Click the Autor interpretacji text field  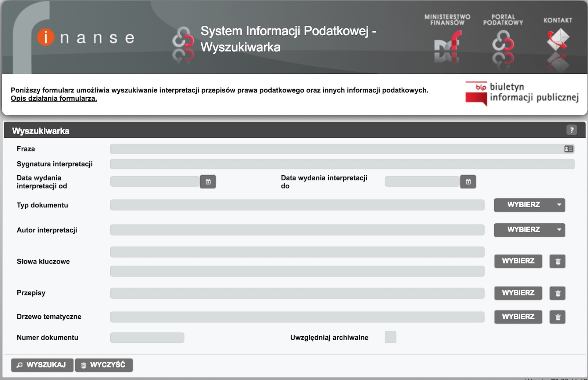click(x=297, y=230)
